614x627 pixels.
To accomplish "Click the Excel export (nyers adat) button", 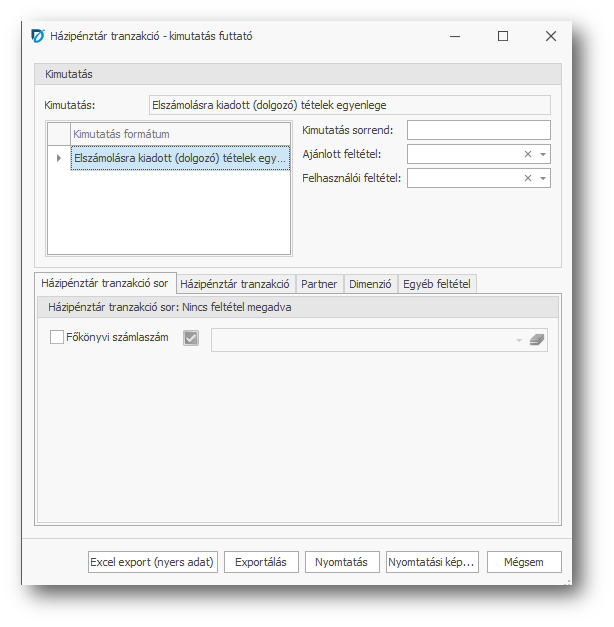I will (x=153, y=562).
